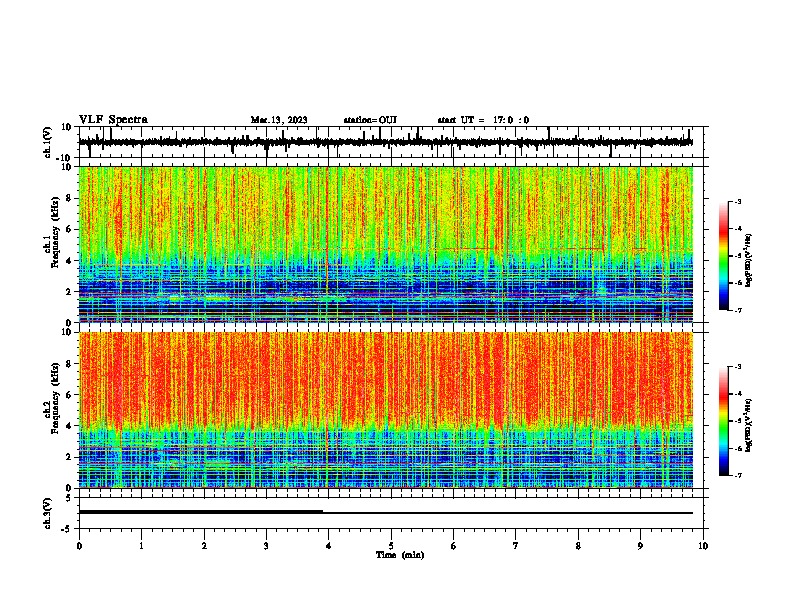Click the "2" kHz tick of ch.1 spectrogram

point(69,292)
